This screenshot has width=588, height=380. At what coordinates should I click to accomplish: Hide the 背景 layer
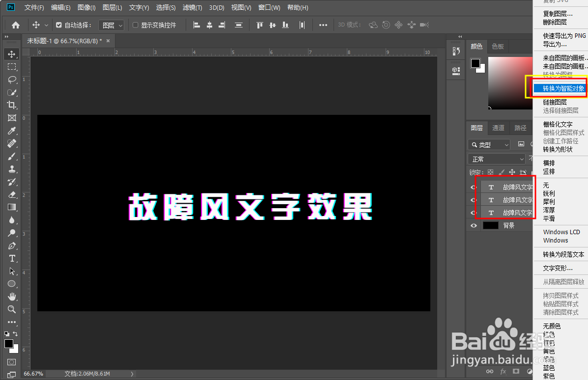click(473, 225)
